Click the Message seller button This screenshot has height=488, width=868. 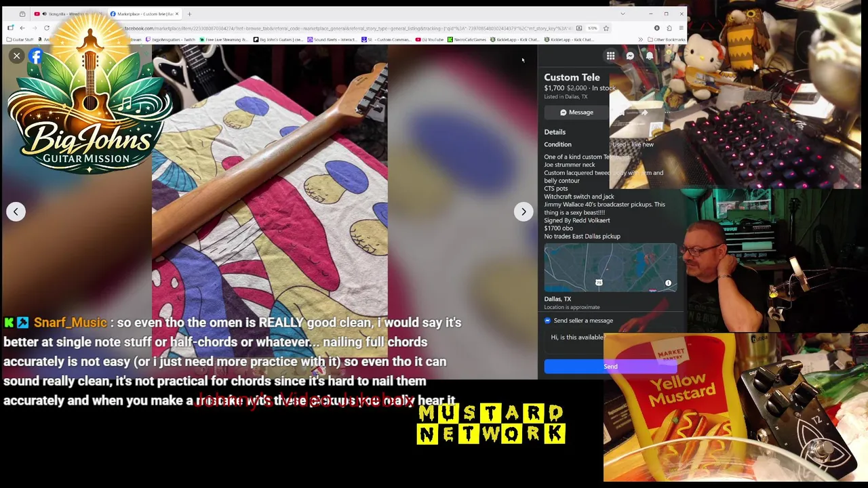[577, 113]
